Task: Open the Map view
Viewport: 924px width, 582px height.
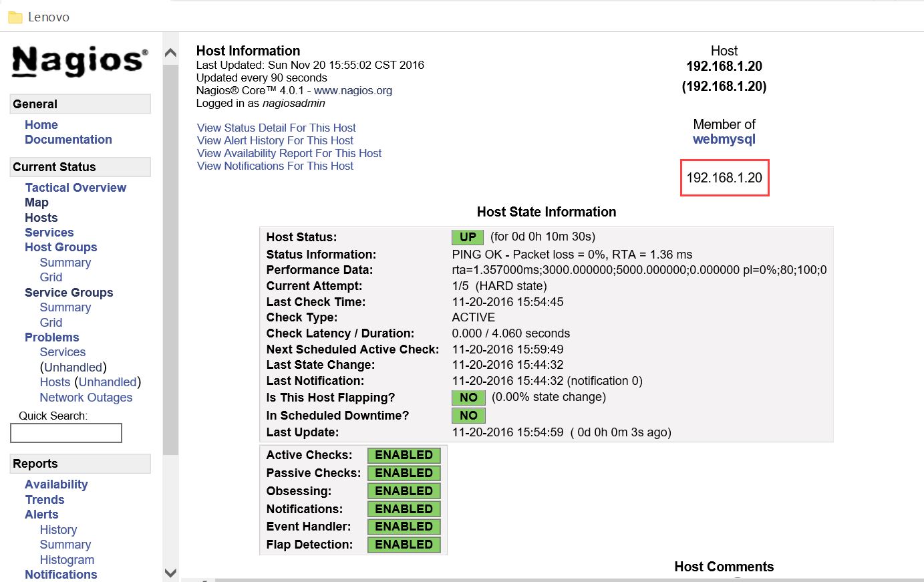Action: 37,202
